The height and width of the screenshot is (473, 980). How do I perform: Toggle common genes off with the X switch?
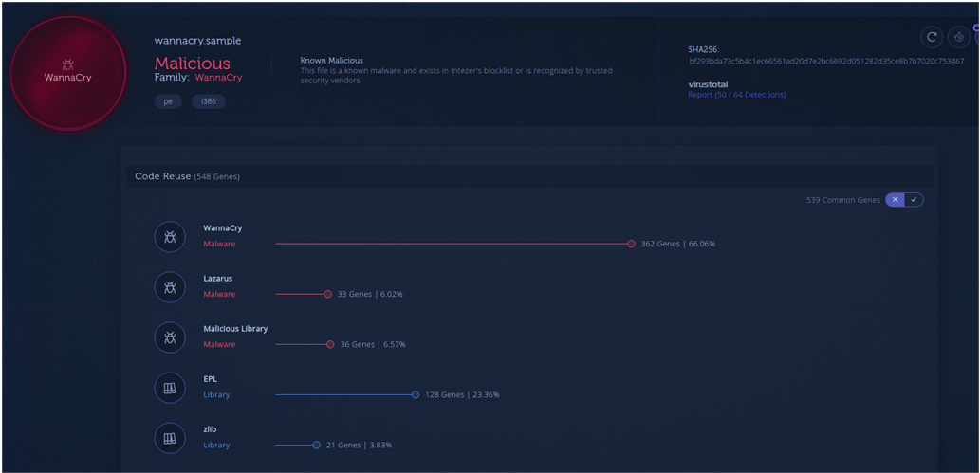[895, 199]
